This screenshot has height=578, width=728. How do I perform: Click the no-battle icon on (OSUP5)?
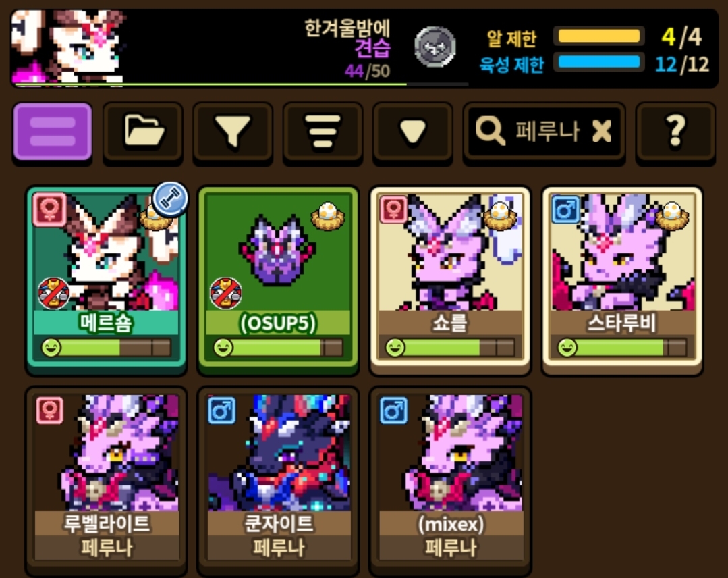[x=225, y=293]
